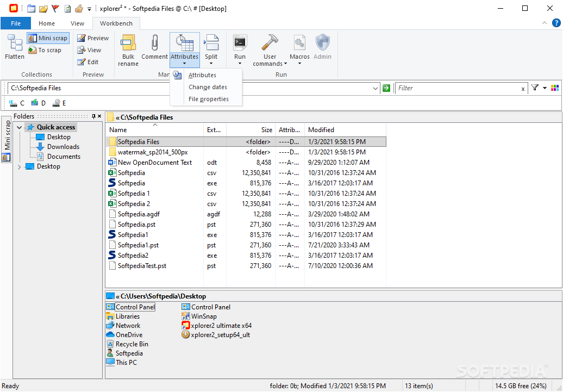
Task: Switch to drive C
Action: coord(17,103)
